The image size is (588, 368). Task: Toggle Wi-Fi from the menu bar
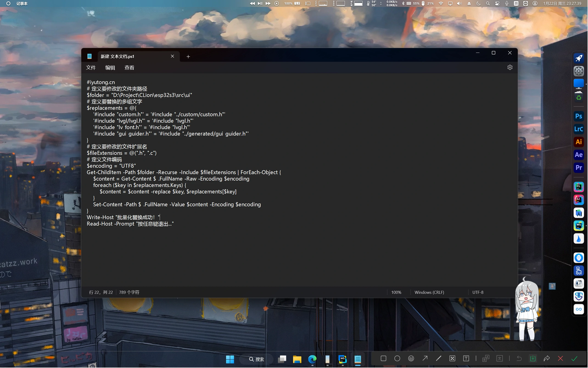(x=441, y=3)
